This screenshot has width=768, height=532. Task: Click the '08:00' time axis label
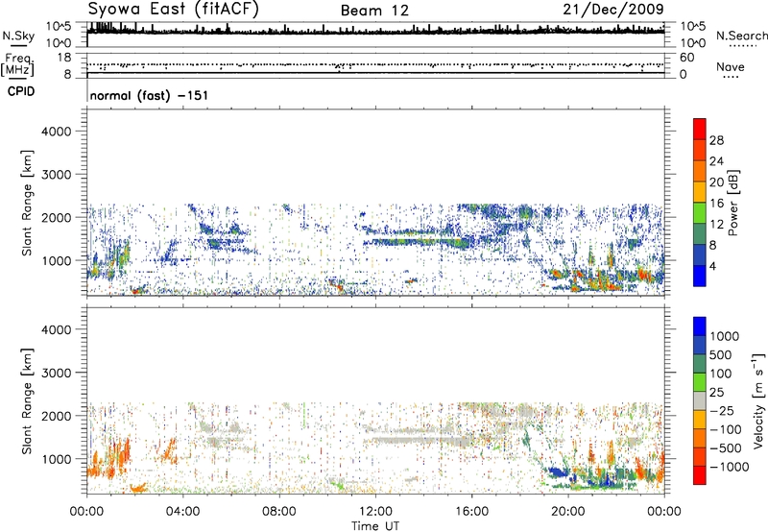pos(279,512)
